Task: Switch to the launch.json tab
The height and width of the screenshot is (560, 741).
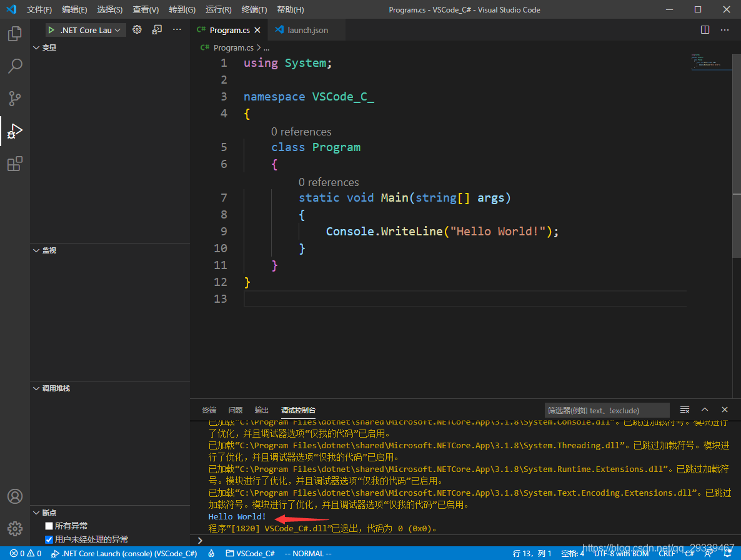Action: (x=307, y=30)
